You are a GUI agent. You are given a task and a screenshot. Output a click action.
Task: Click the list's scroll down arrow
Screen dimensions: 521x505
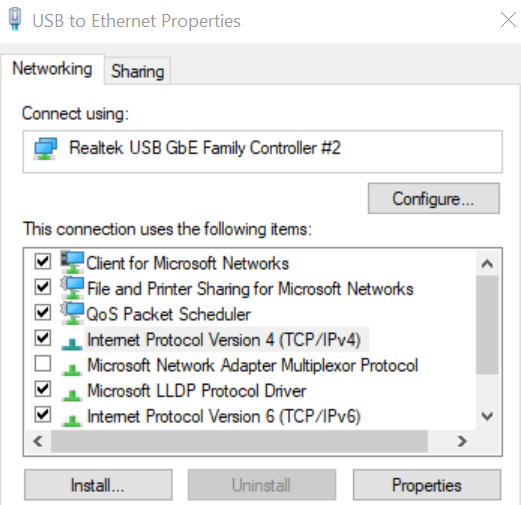[x=487, y=416]
